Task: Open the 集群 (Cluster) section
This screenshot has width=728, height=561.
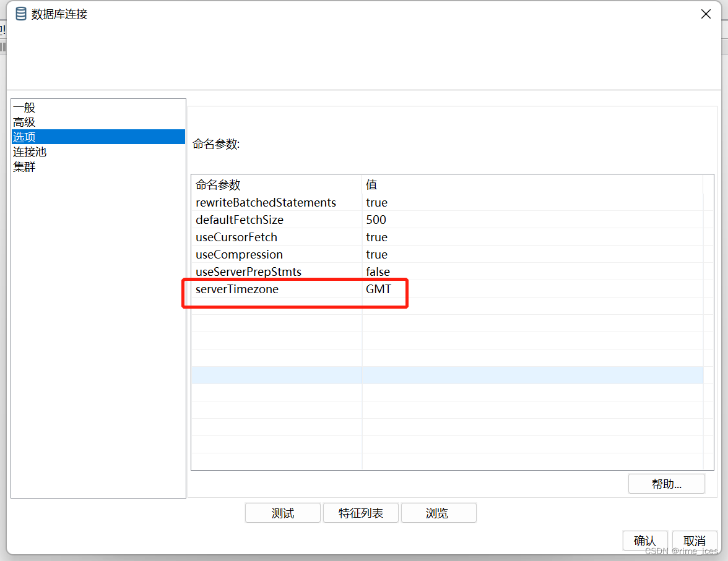Action: click(x=24, y=166)
